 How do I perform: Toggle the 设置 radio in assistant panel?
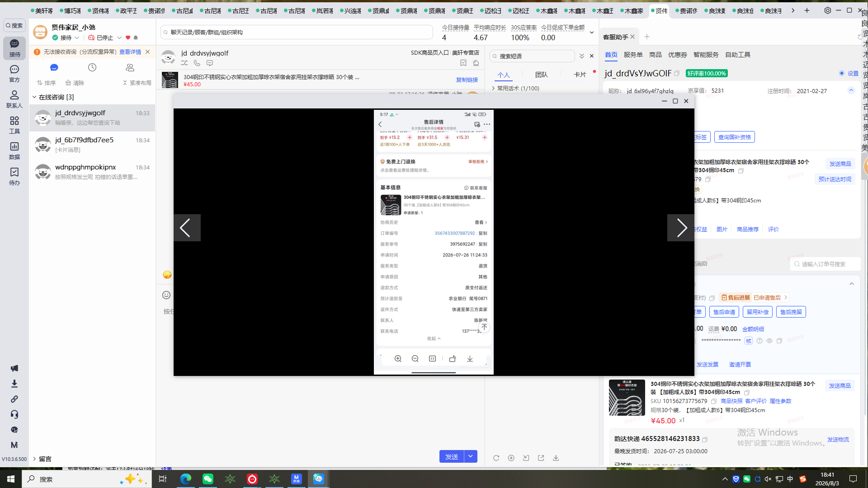click(x=842, y=73)
